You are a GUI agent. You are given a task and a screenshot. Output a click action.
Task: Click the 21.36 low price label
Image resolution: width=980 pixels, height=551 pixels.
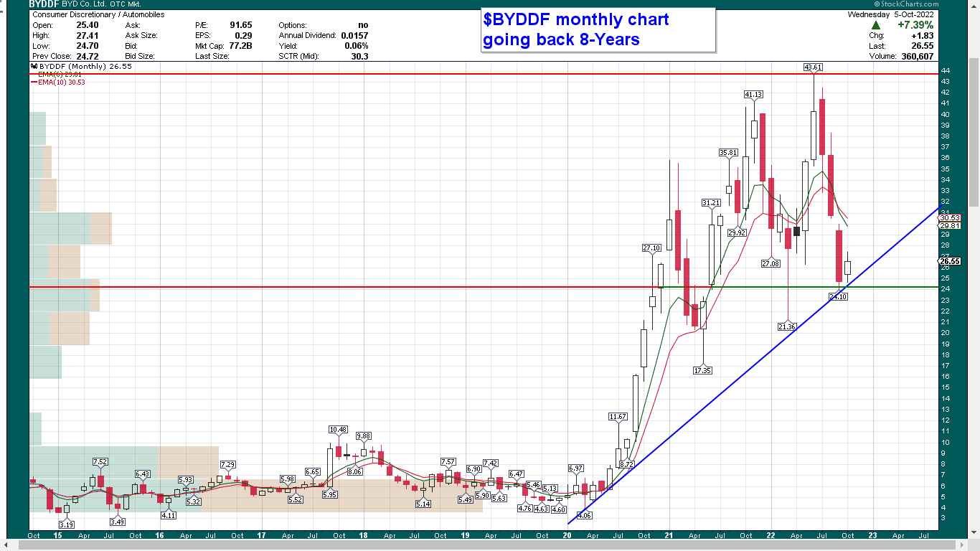[787, 326]
